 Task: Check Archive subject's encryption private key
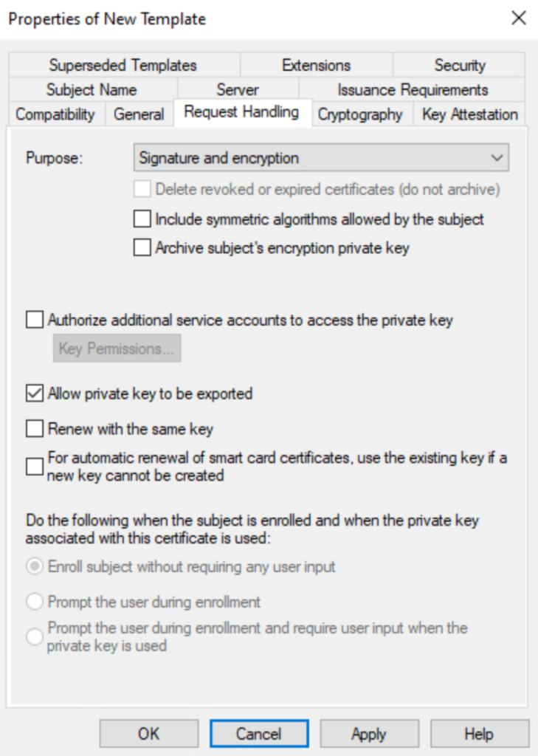tap(142, 248)
